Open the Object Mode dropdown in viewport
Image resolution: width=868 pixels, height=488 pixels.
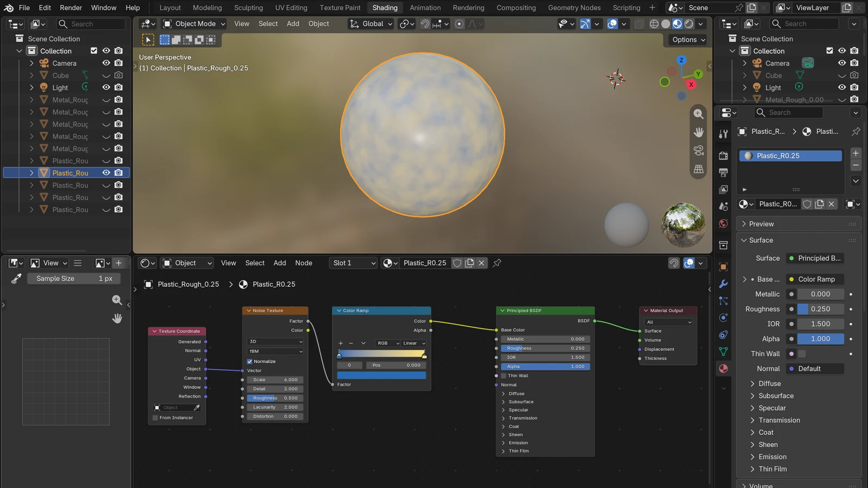pyautogui.click(x=194, y=24)
